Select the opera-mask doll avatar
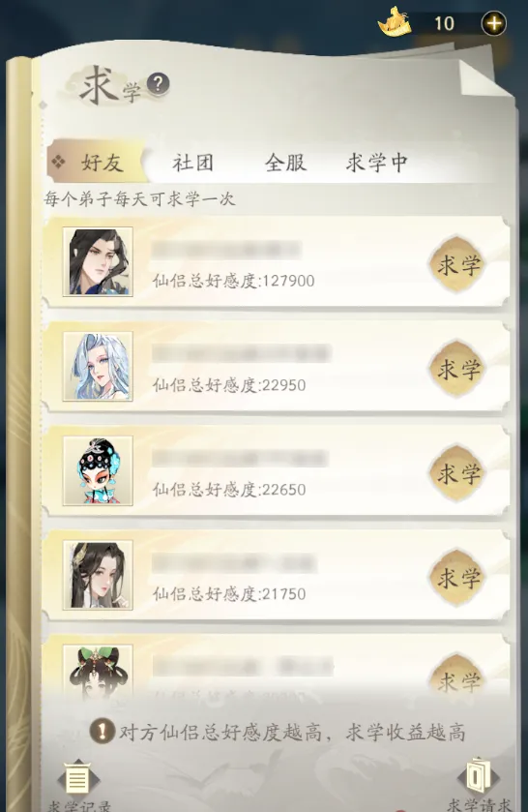 [x=98, y=470]
